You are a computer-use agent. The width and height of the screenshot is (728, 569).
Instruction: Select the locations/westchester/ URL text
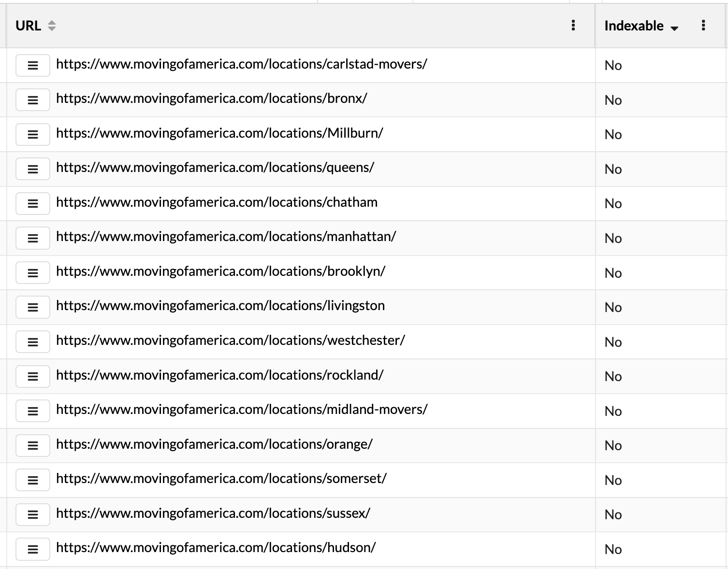click(231, 341)
